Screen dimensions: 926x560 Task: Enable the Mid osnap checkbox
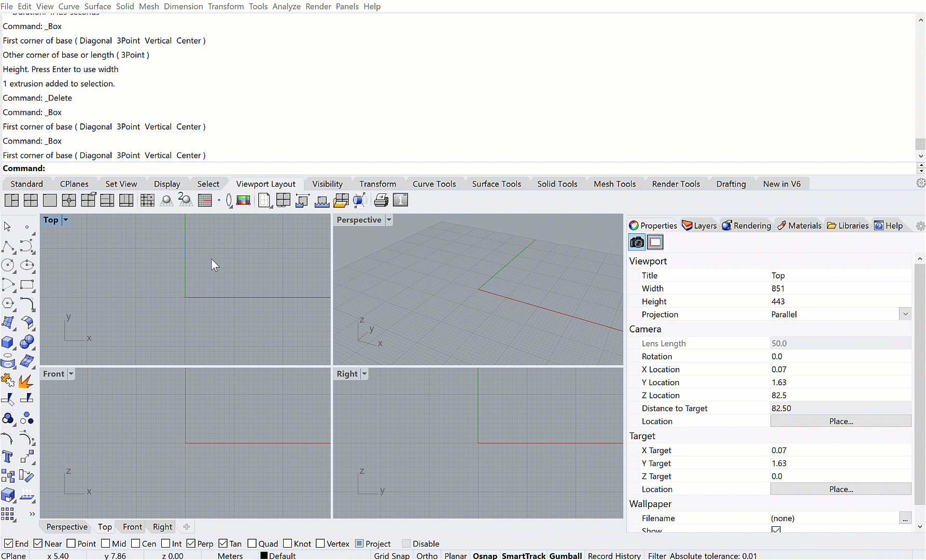click(x=106, y=543)
